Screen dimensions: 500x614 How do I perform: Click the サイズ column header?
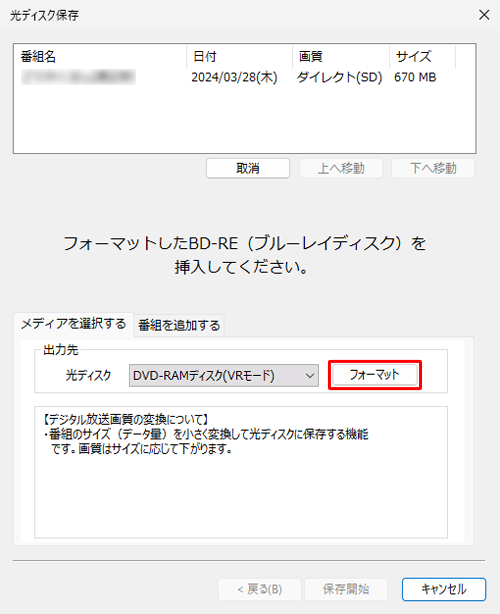click(422, 57)
